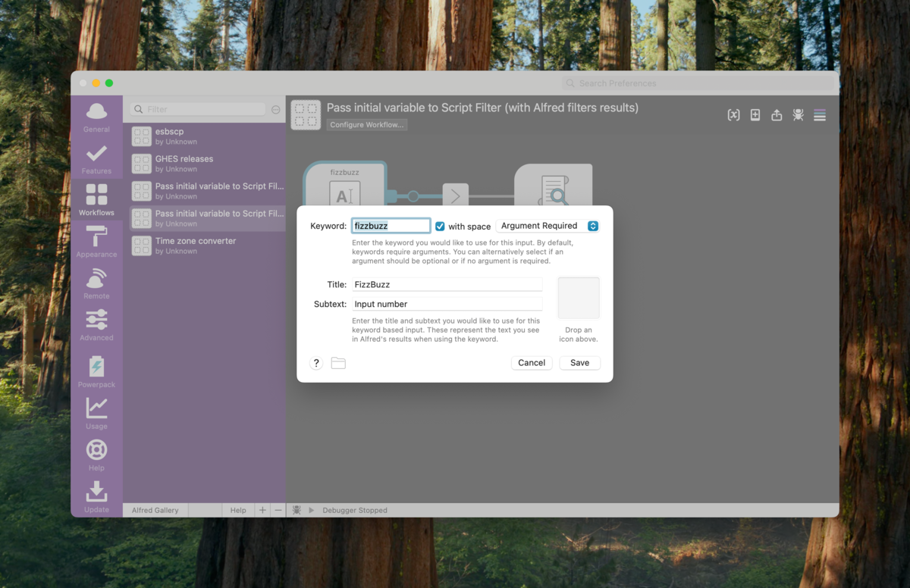Screen dimensions: 910x588
Task: Toggle the debugger bug icon in toolbar
Action: pos(798,115)
